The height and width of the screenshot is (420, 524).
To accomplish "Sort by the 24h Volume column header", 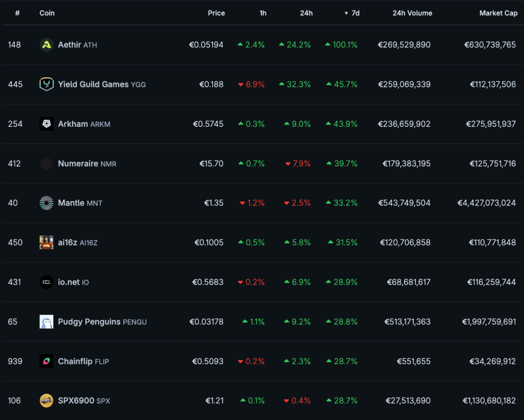I will 412,13.
